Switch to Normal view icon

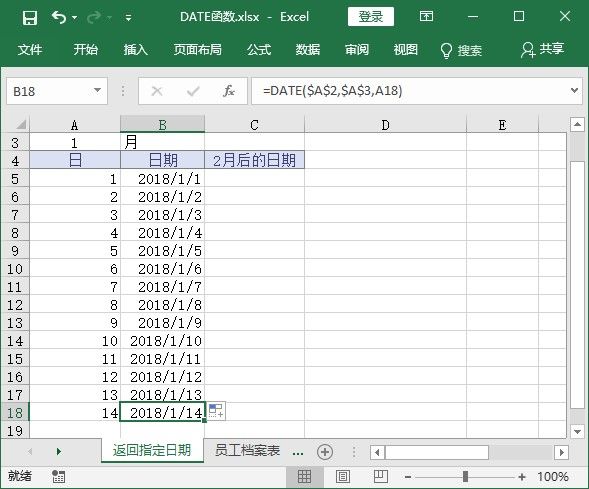pyautogui.click(x=304, y=477)
